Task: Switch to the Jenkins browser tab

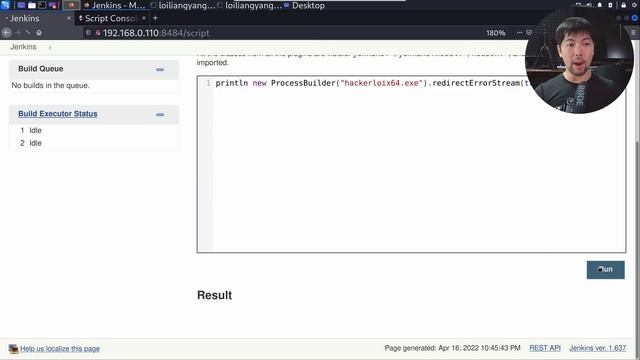Action: click(x=38, y=18)
